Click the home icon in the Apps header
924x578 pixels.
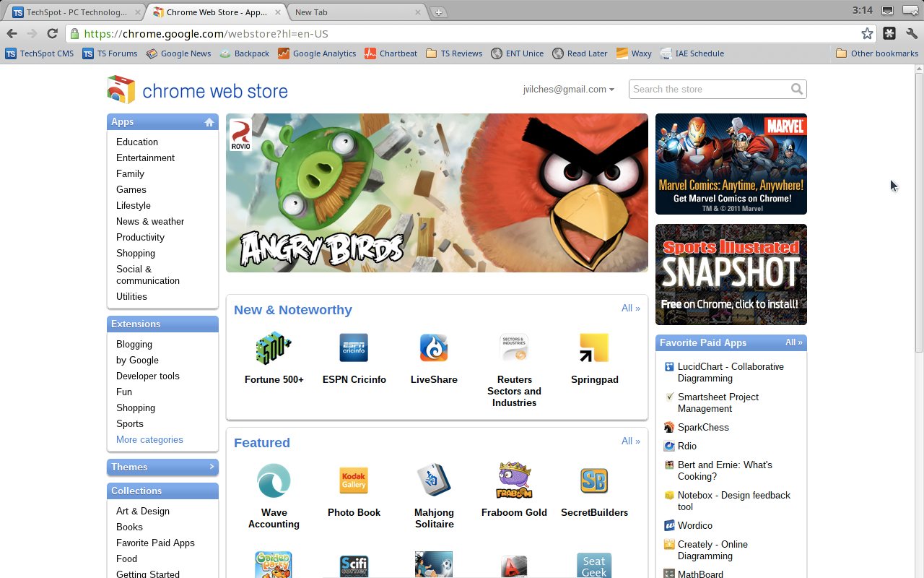pos(209,122)
